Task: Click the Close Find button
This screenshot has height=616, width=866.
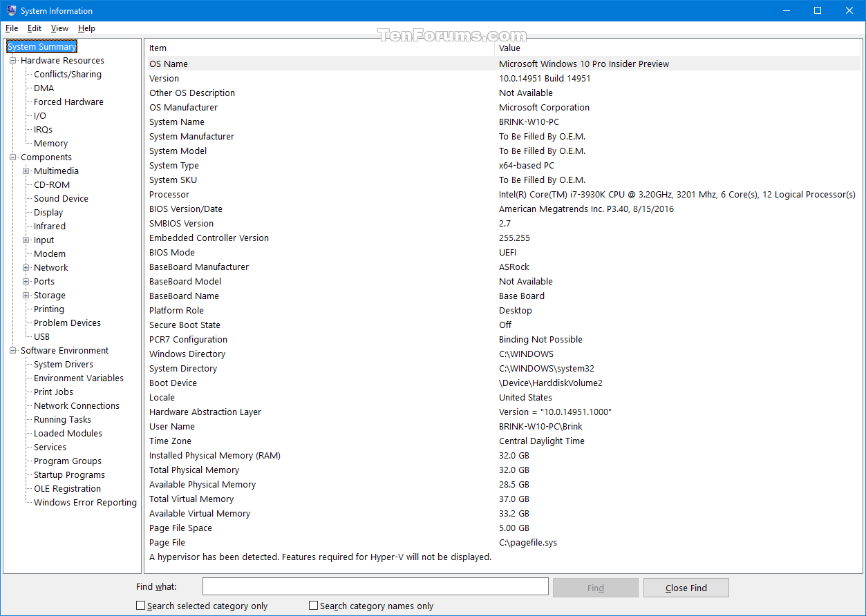Action: (x=686, y=588)
